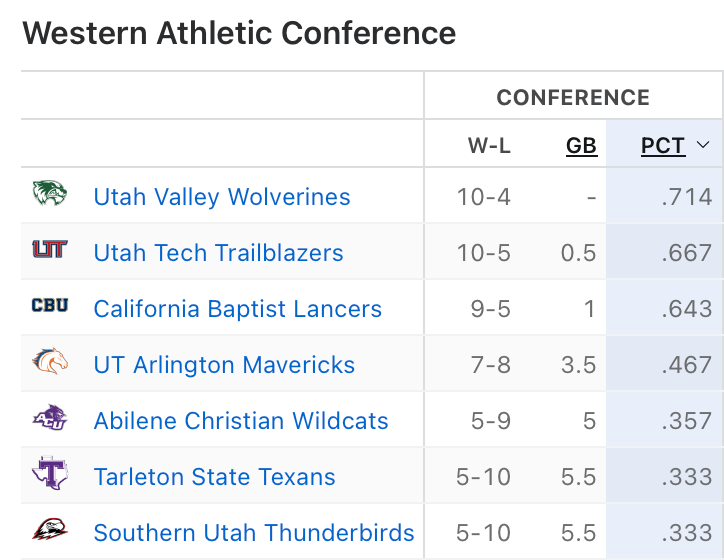Viewport: 724px width, 560px height.
Task: Click Utah Valley's .714 percentage cell
Action: tap(686, 197)
